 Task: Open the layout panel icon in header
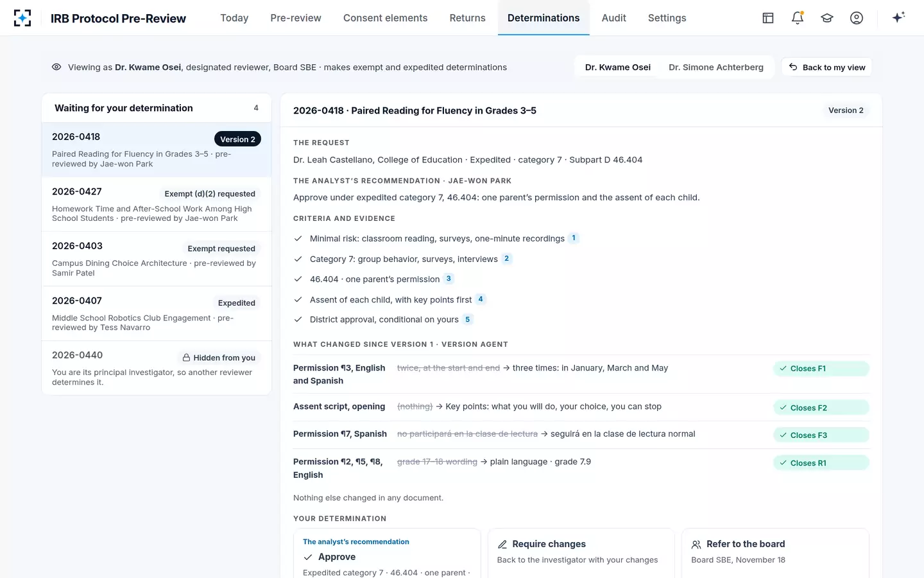tap(767, 18)
